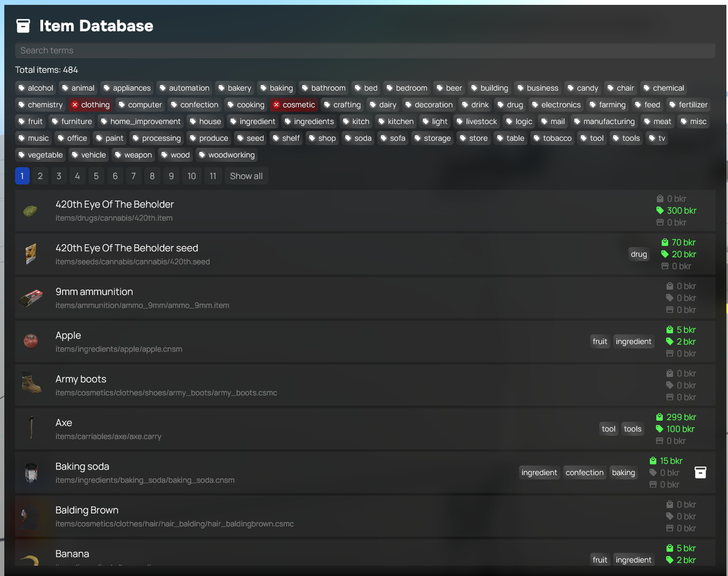This screenshot has width=728, height=576.
Task: Filter by the chemistry tag
Action: click(x=40, y=105)
